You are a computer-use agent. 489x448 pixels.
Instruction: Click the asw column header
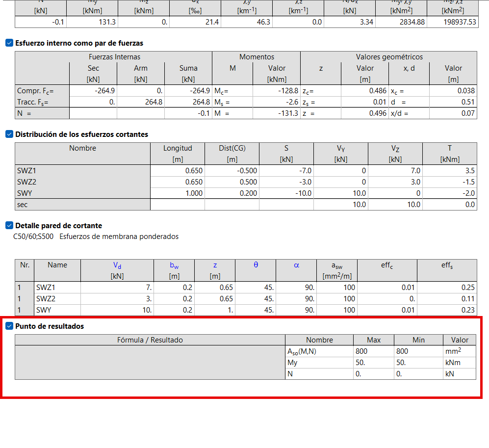tap(336, 265)
